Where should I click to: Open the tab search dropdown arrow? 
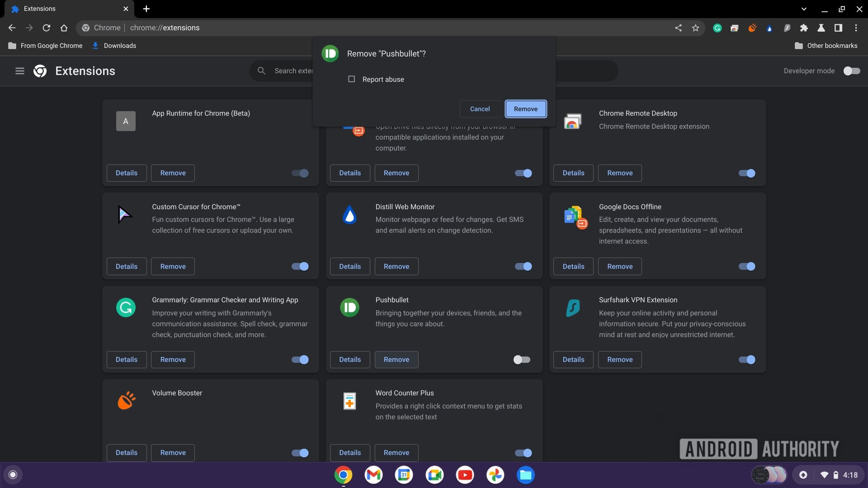(x=804, y=9)
